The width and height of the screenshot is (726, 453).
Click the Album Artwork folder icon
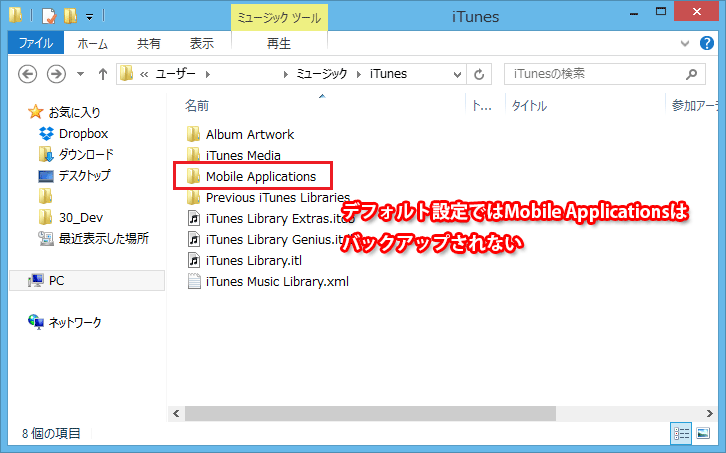pos(194,134)
